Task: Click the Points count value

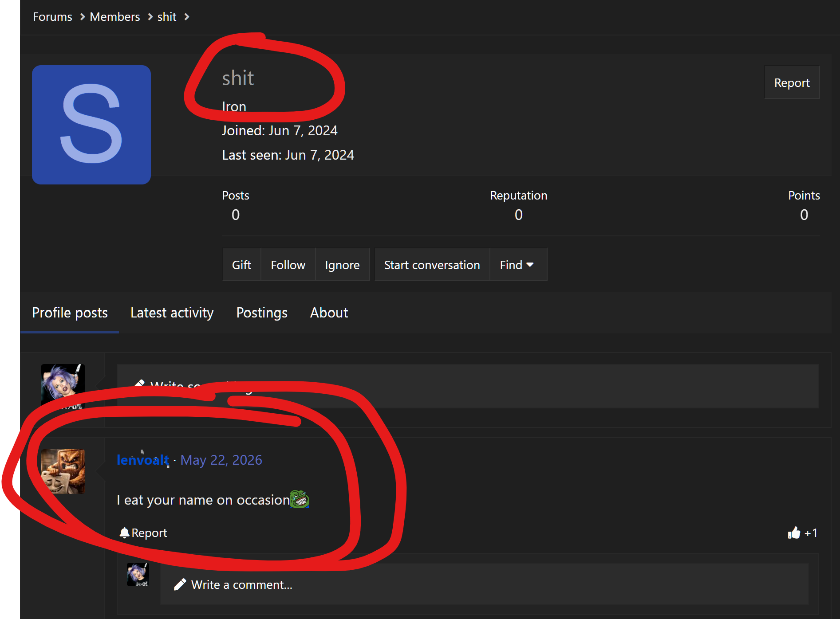Action: point(804,215)
